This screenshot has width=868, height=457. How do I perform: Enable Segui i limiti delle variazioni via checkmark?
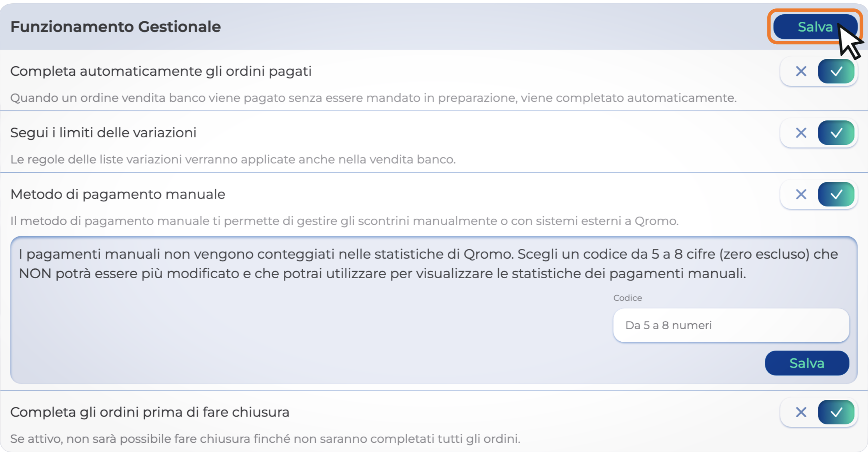(836, 133)
